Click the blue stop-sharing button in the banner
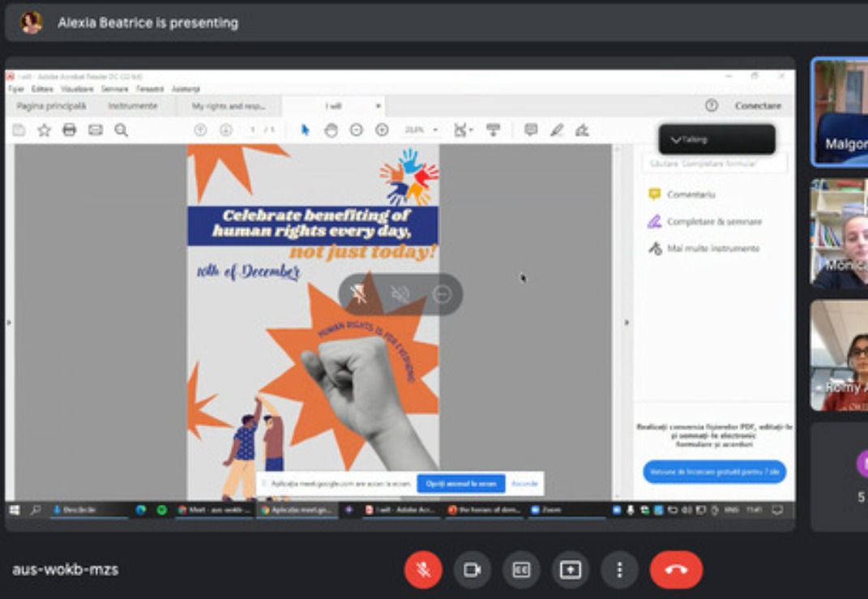Image resolution: width=868 pixels, height=599 pixels. click(460, 484)
